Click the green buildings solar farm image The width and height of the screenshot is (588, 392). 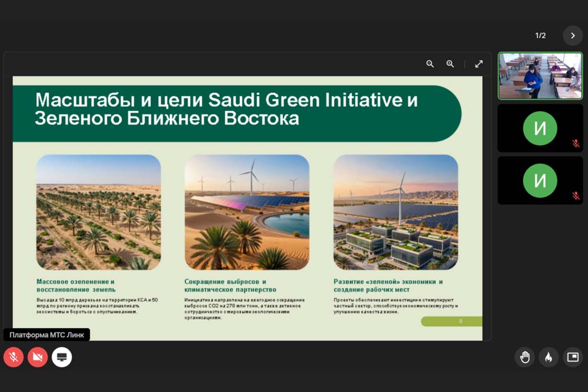pos(396,212)
